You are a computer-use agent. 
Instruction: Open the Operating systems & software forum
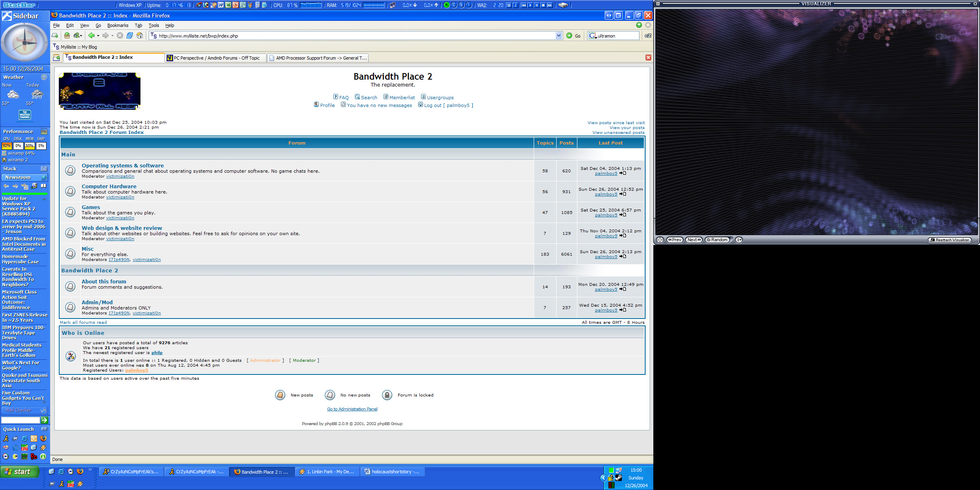click(122, 165)
